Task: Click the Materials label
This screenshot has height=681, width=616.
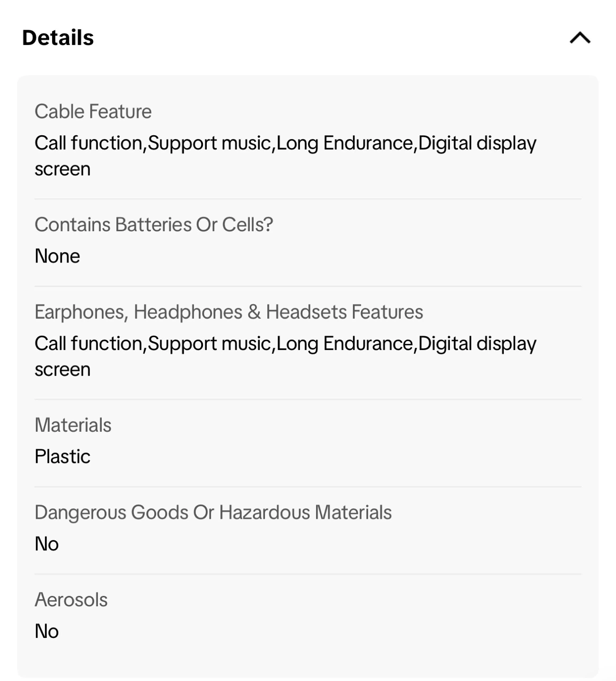Action: pos(73,425)
